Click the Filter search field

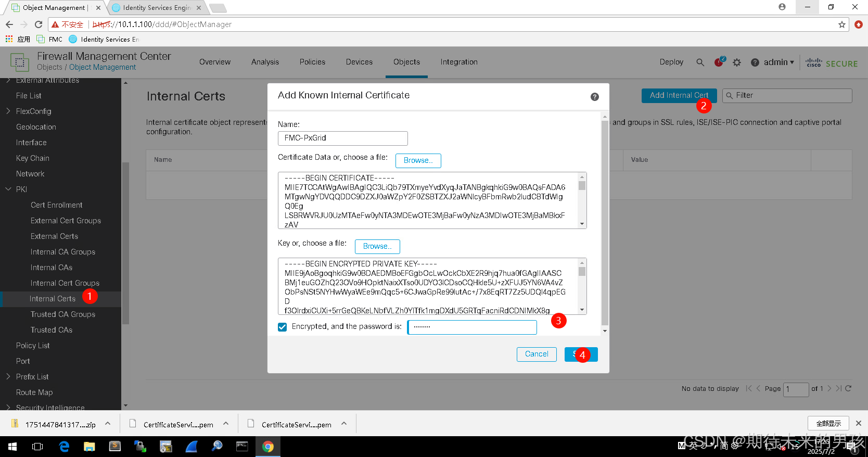[x=787, y=96]
